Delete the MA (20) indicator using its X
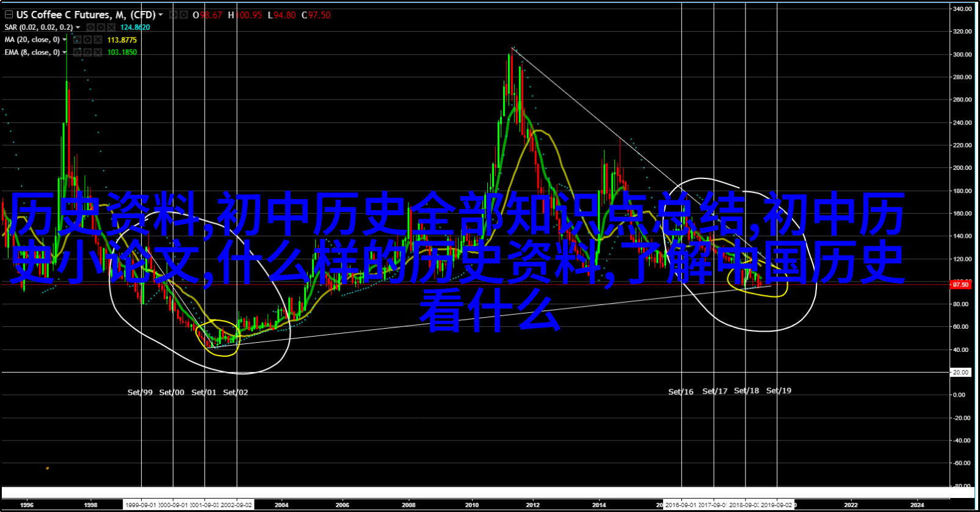Screen dimensions: 980x512 (98, 40)
